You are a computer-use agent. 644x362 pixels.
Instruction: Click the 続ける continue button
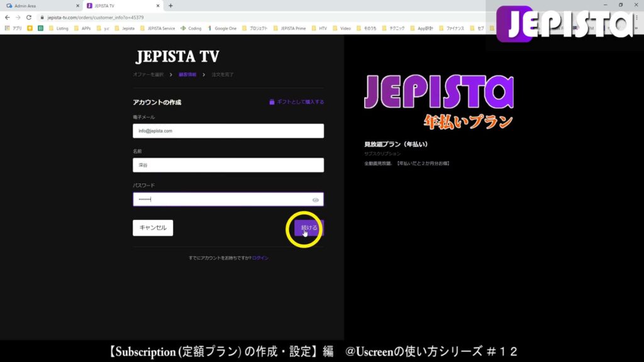[309, 228]
